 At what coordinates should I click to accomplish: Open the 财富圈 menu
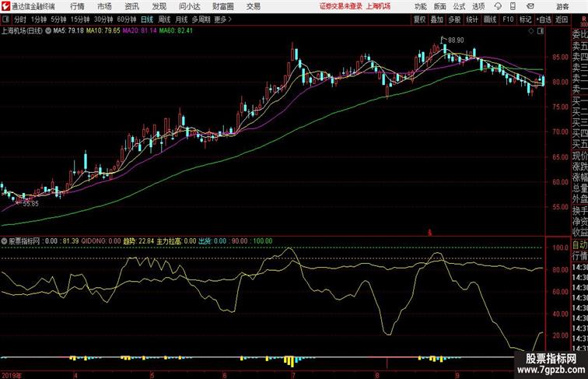pyautogui.click(x=223, y=6)
